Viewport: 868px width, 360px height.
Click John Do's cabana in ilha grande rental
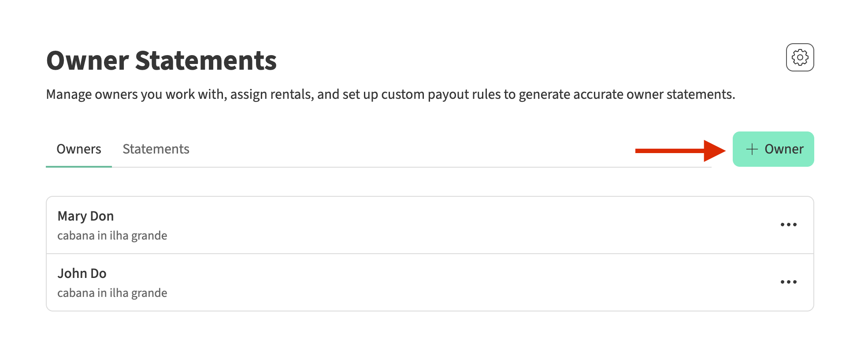coord(112,293)
